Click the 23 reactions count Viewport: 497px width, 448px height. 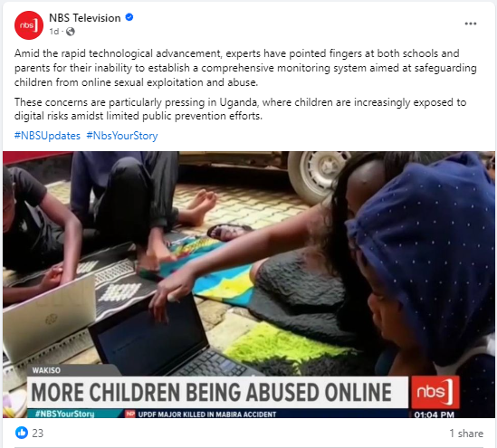[x=38, y=434]
